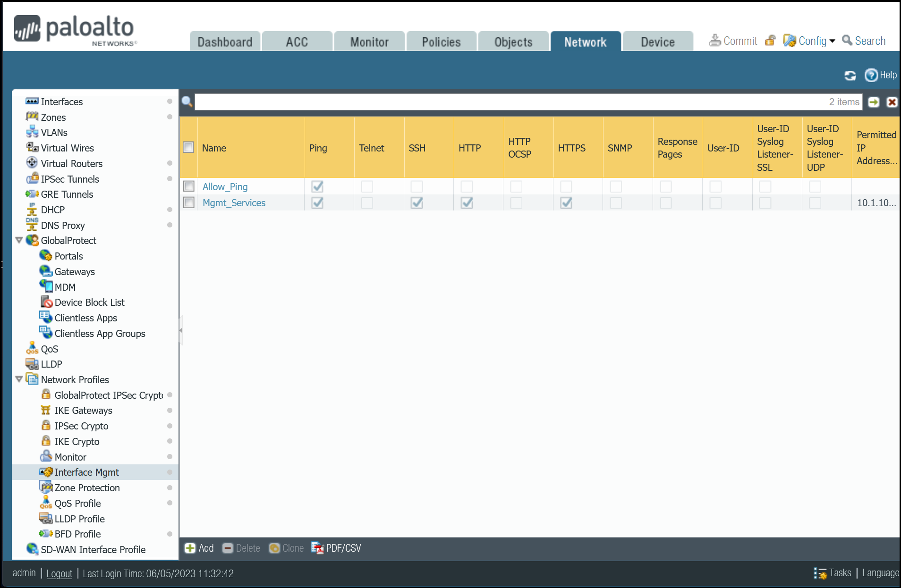The height and width of the screenshot is (588, 901).
Task: Click the Add button to create a profile
Action: [199, 548]
